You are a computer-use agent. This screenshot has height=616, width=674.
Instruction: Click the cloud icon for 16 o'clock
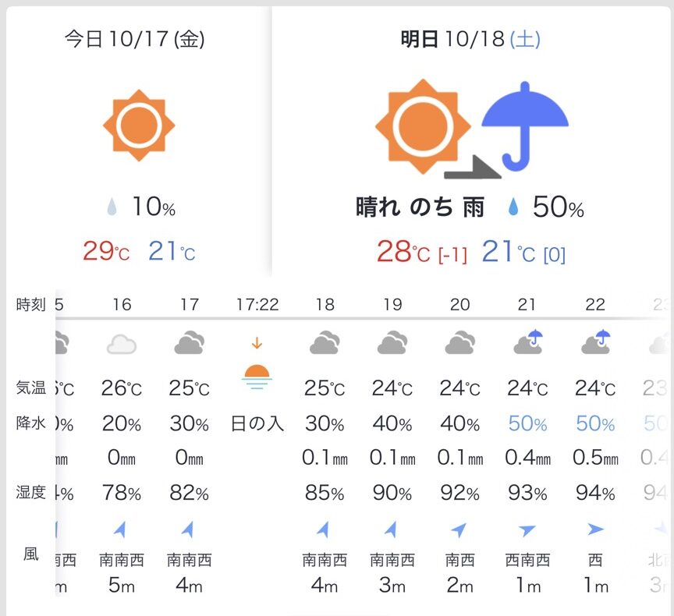coord(122,344)
